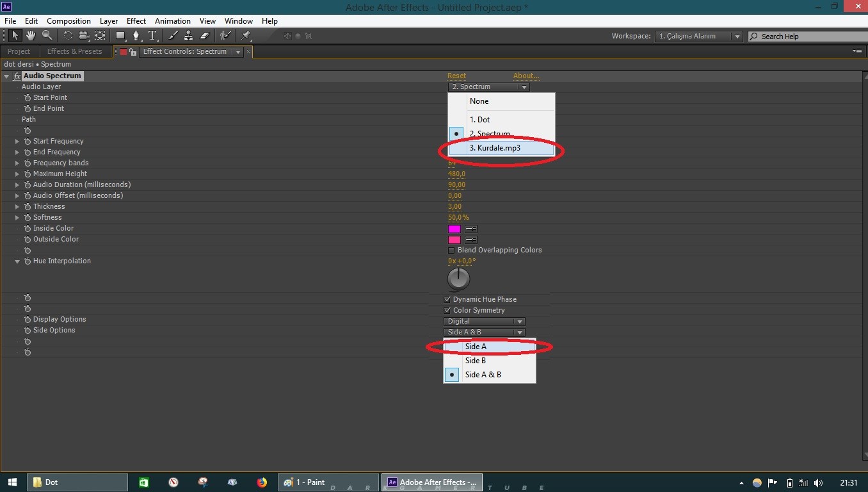Click the Display Options stopwatch
868x492 pixels.
pyautogui.click(x=28, y=320)
